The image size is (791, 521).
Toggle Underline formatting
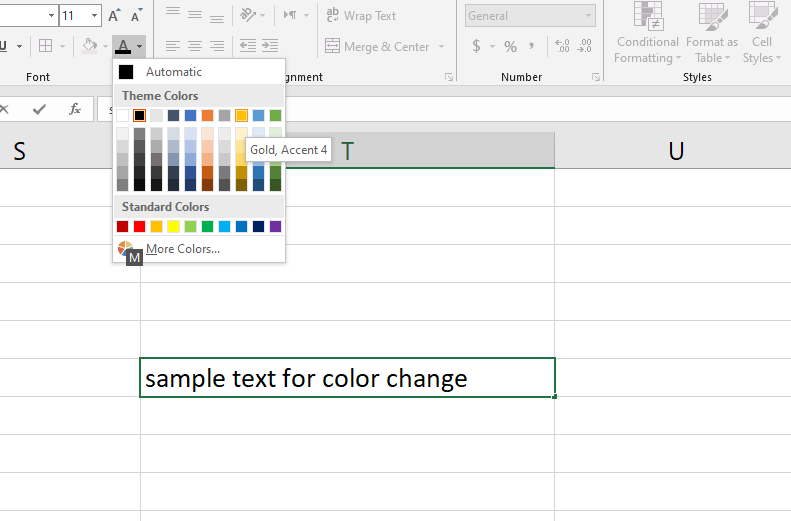click(x=4, y=46)
